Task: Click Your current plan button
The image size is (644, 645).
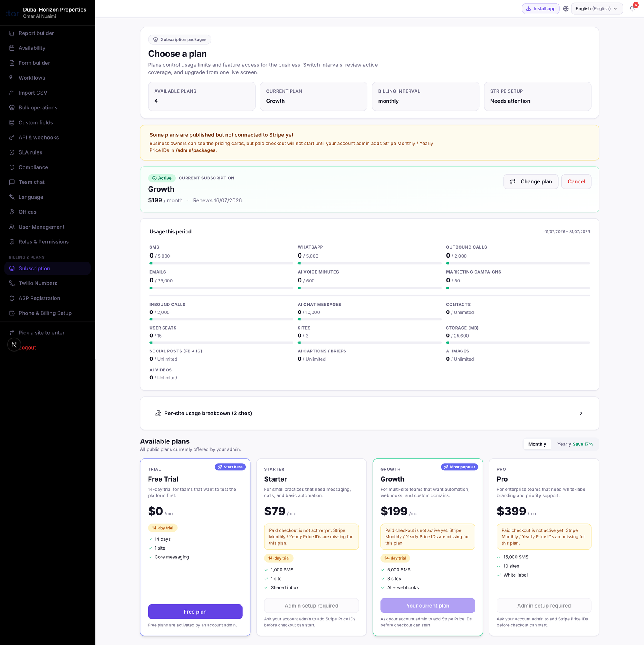Action: (427, 606)
